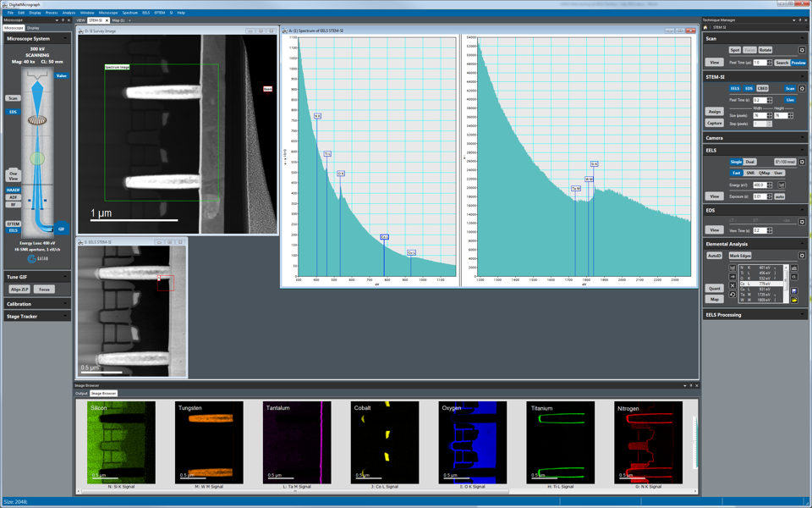The image size is (812, 508).
Task: Open the Scan section settings gear
Action: tap(804, 49)
